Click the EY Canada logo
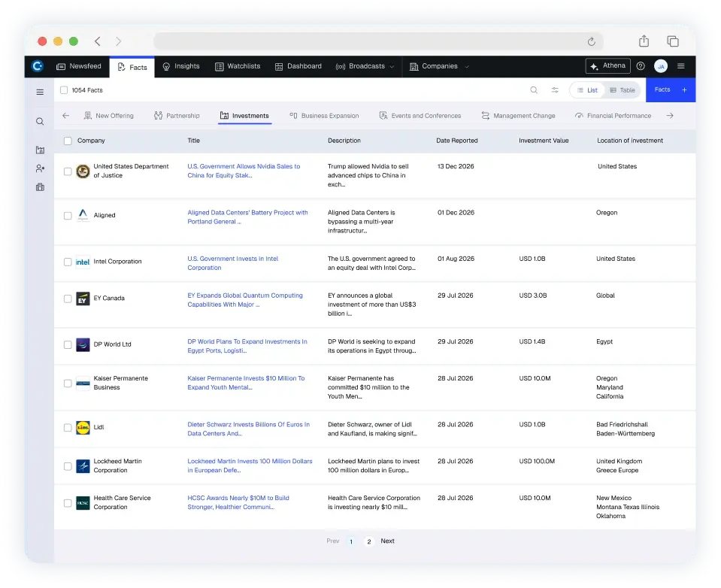721x588 pixels. [x=83, y=299]
